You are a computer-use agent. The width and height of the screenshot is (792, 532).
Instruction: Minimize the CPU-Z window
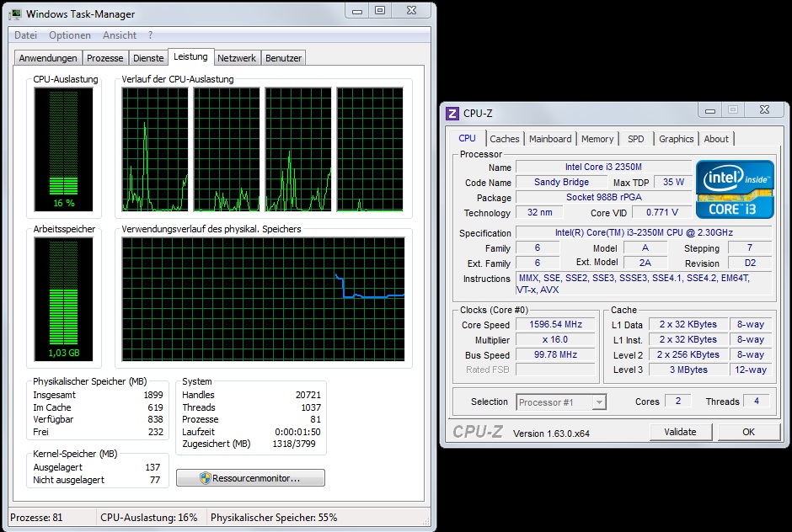click(x=710, y=110)
